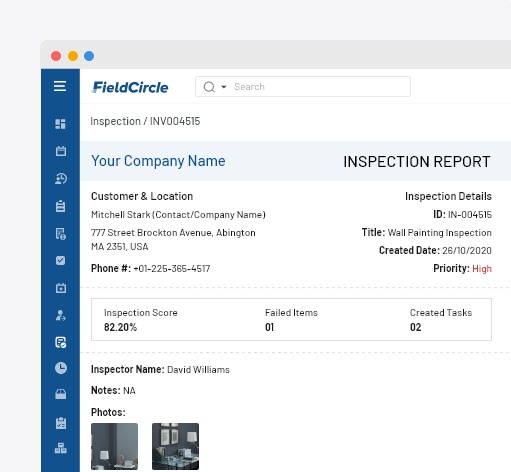Click the red close window dot
Viewport: 511px width, 472px height.
[x=56, y=56]
